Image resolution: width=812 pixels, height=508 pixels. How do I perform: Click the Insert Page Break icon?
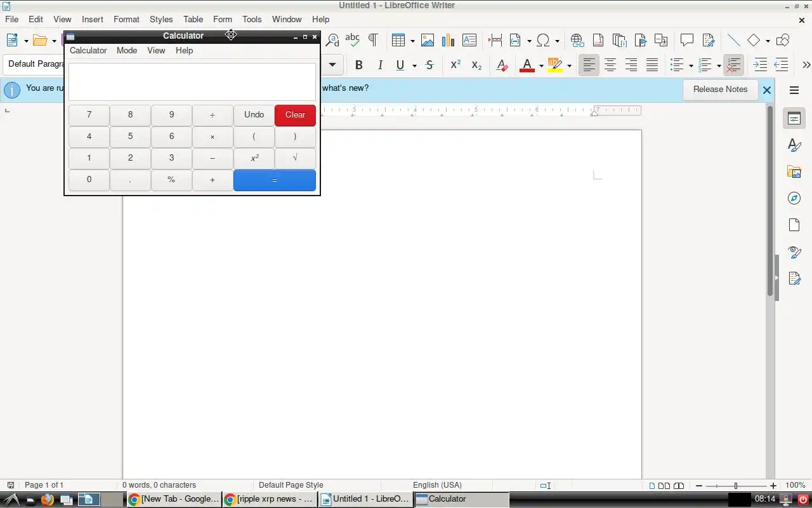(x=495, y=41)
